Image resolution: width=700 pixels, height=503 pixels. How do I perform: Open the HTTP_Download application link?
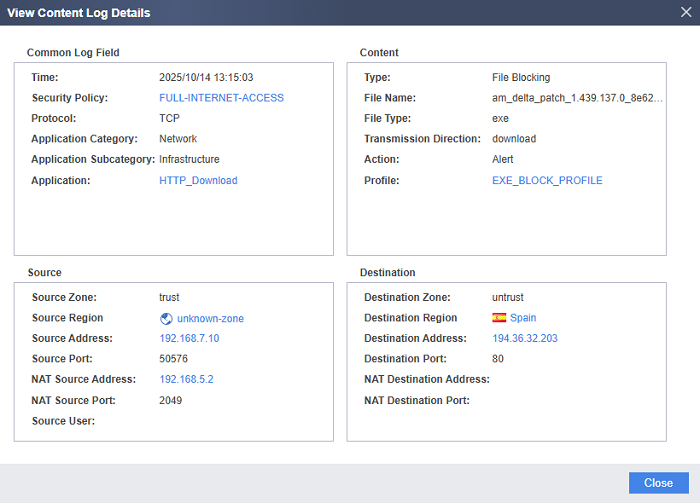(198, 181)
